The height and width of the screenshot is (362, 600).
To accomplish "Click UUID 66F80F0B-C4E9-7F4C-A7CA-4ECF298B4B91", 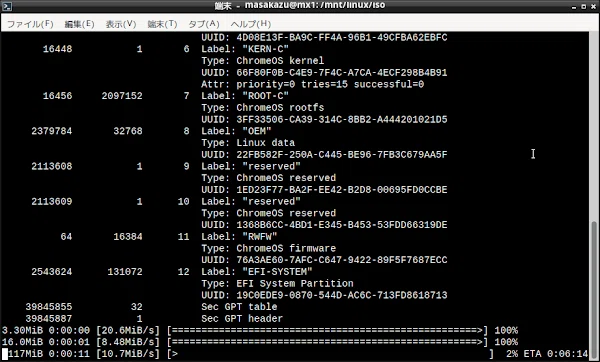I will tap(342, 72).
